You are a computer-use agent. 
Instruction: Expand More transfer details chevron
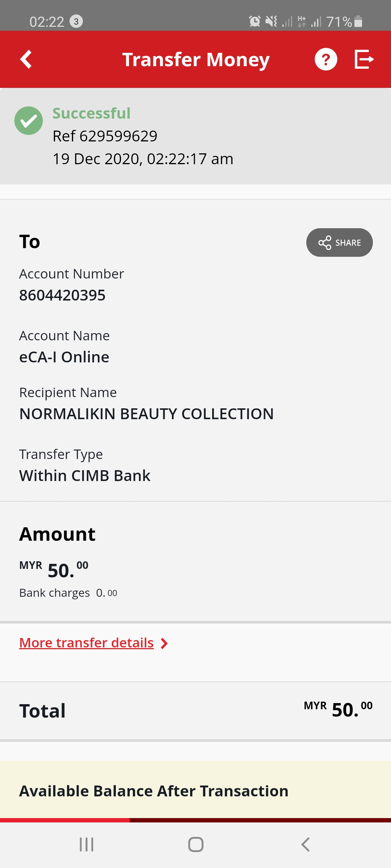[x=164, y=643]
